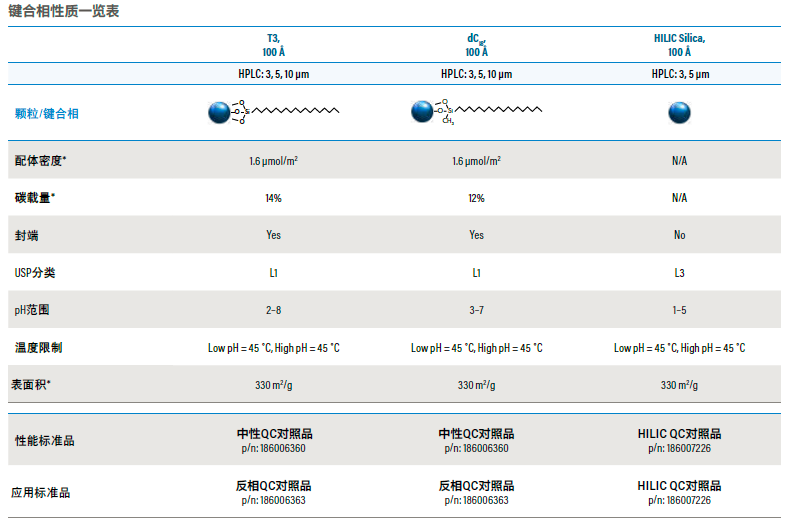Click the 14% carbon load value

pos(273,198)
